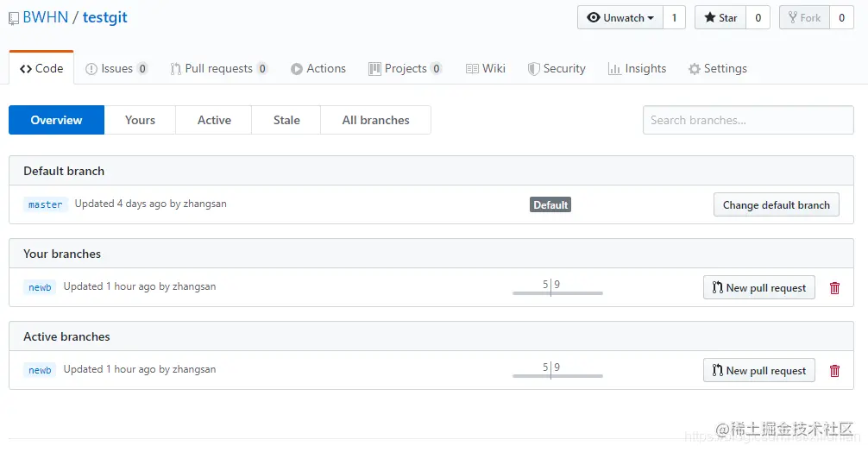Open the Projects tab

(x=406, y=69)
